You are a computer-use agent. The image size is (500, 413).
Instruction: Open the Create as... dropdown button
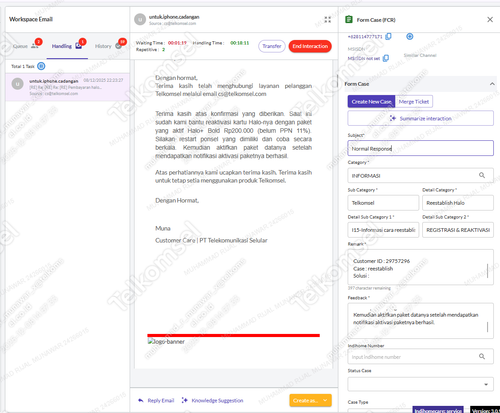310,400
